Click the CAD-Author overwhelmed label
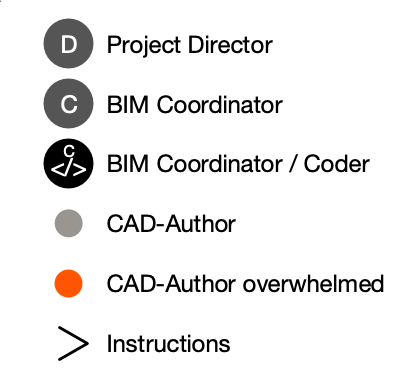Screen dimensions: 415x380 coord(245,284)
